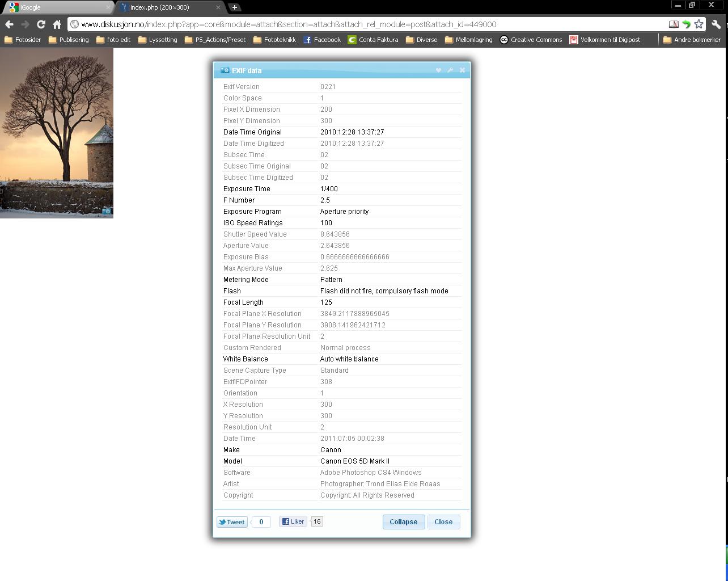The image size is (728, 581).
Task: Click the Photographer: Trond Elias Eide Roaas text
Action: (x=380, y=484)
